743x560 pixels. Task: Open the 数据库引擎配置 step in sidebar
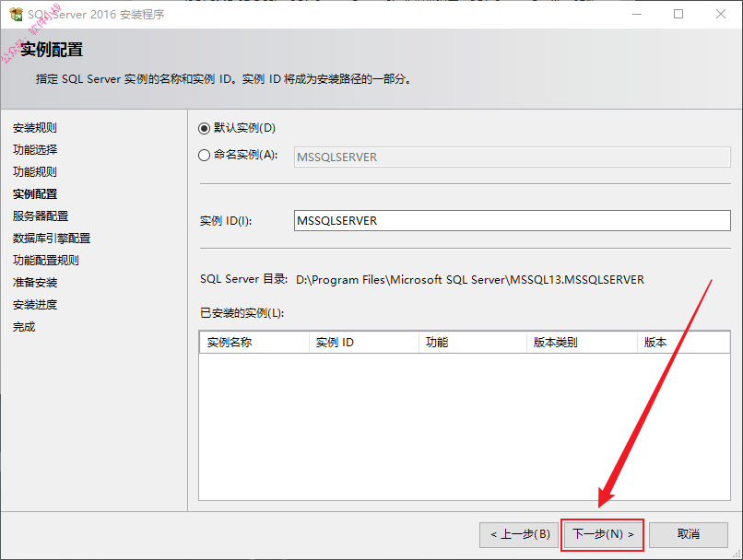[52, 239]
